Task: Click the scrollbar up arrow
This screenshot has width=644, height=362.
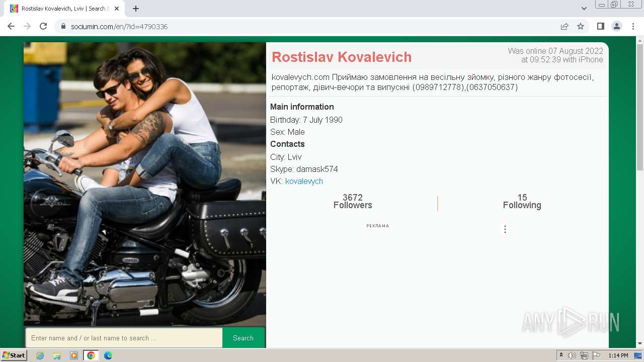Action: 640,40
